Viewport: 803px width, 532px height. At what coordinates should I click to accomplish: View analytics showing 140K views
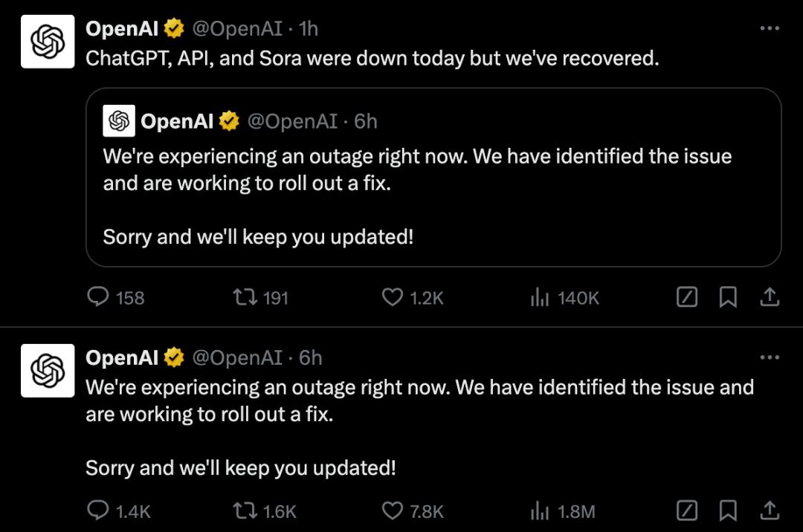click(539, 298)
